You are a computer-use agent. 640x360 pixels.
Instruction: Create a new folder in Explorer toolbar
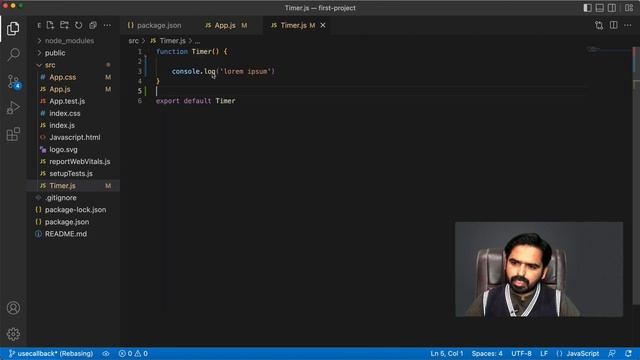pyautogui.click(x=64, y=25)
